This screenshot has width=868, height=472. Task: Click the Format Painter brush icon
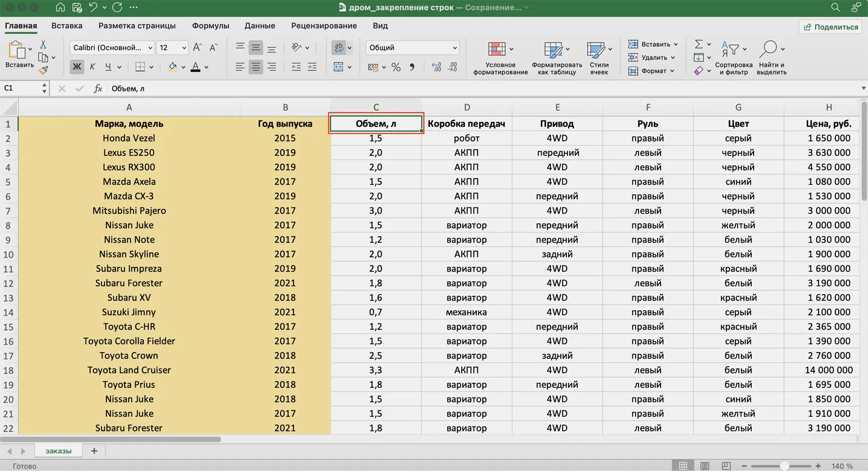[x=43, y=70]
